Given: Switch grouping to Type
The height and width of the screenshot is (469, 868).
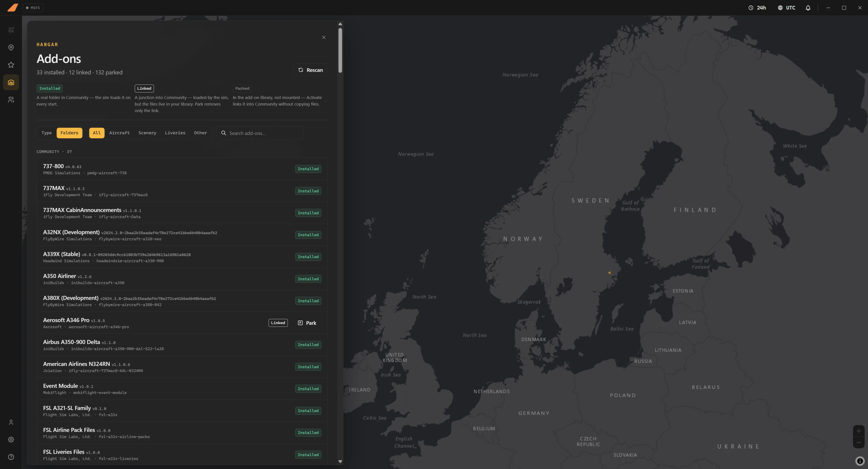Looking at the screenshot, I should point(47,133).
